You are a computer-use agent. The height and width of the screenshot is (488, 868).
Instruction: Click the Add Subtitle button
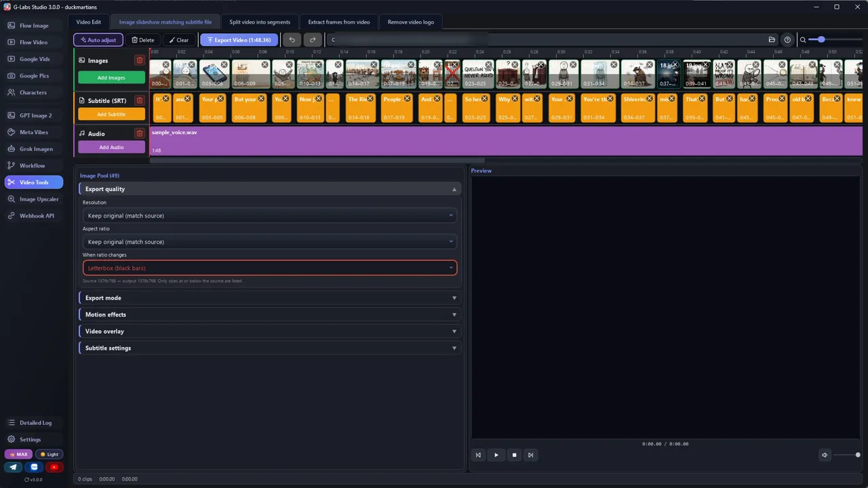(x=111, y=114)
